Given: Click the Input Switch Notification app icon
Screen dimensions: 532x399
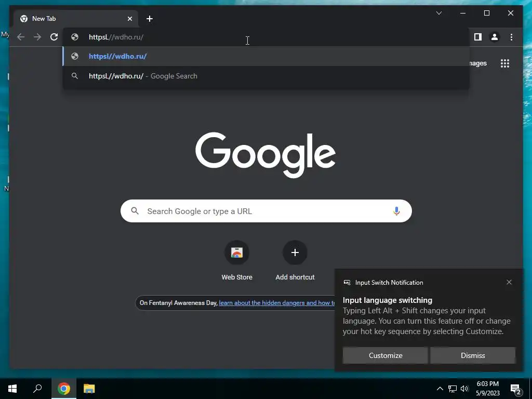Looking at the screenshot, I should (347, 282).
